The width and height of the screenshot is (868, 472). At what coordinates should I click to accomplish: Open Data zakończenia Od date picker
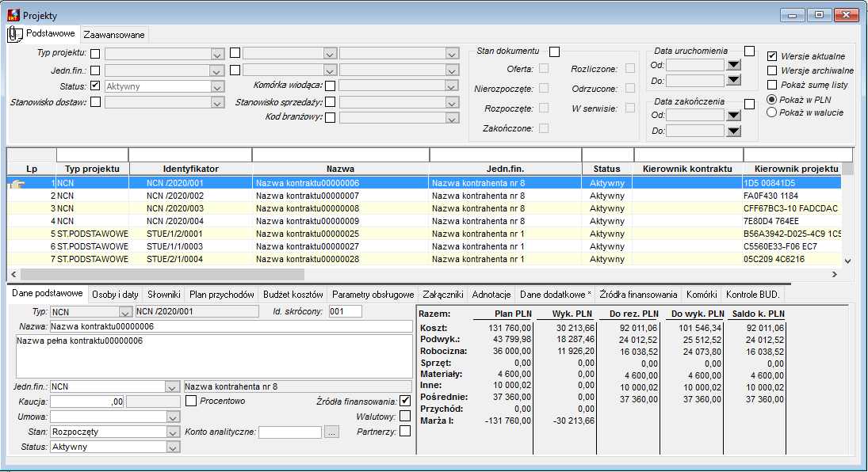733,115
